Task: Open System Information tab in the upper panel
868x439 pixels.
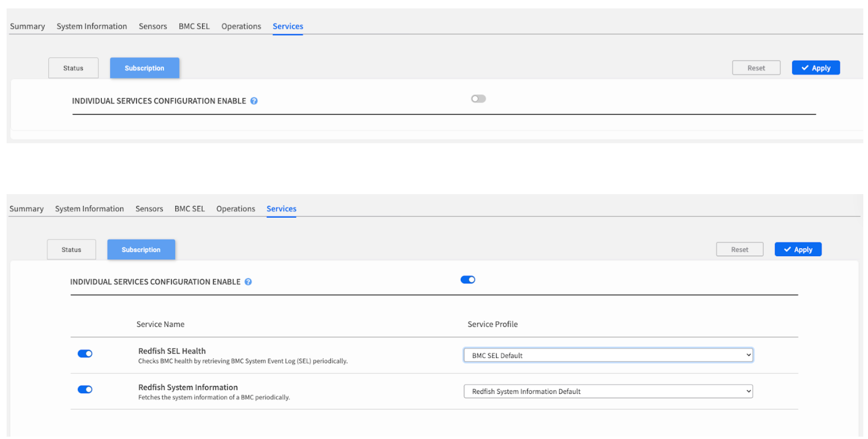Action: click(x=92, y=26)
